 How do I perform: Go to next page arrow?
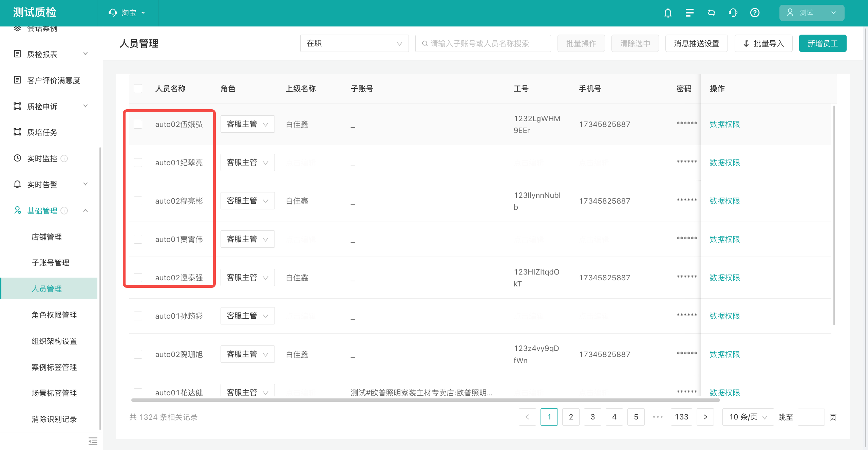click(705, 417)
